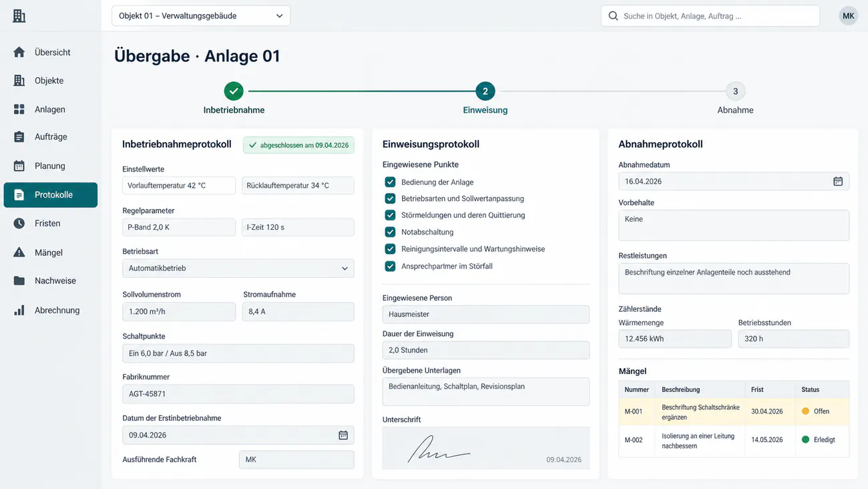The image size is (868, 489).
Task: Open the Aufträge menu entry
Action: (51, 137)
